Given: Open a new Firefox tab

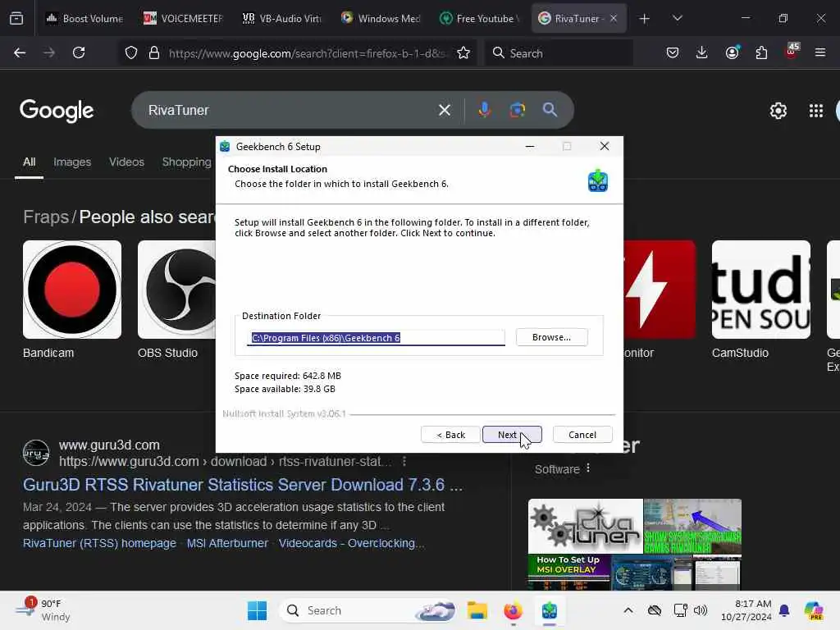Looking at the screenshot, I should 645,19.
